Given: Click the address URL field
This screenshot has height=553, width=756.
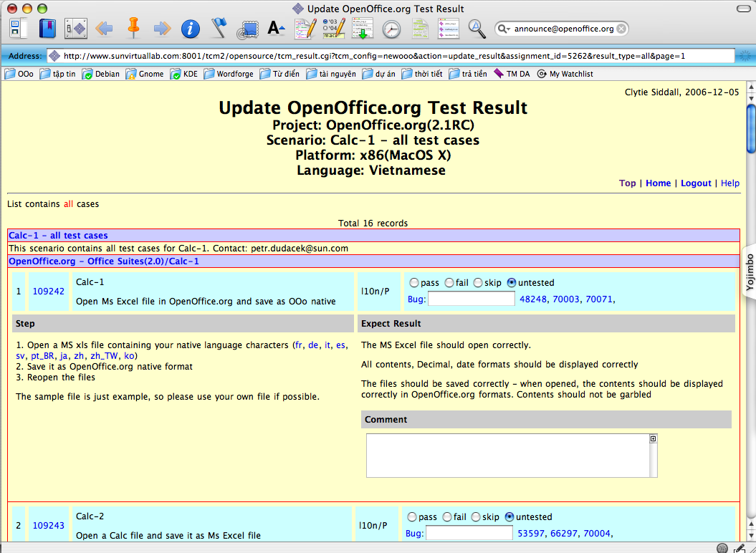Looking at the screenshot, I should [x=391, y=56].
